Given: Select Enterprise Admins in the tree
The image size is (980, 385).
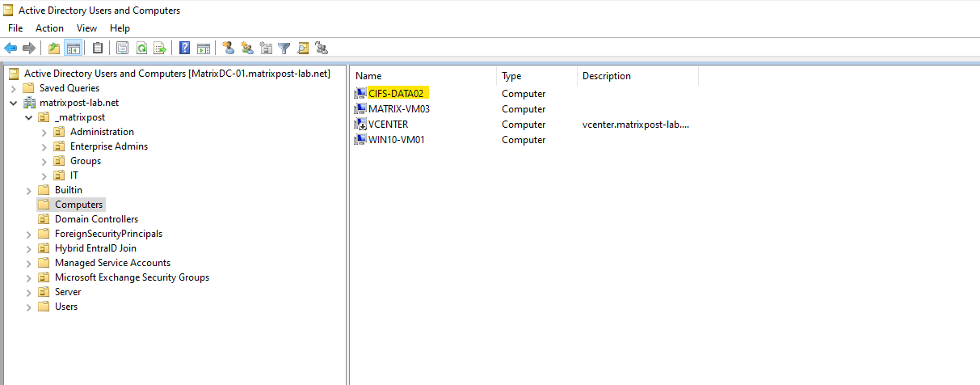Looking at the screenshot, I should 109,146.
